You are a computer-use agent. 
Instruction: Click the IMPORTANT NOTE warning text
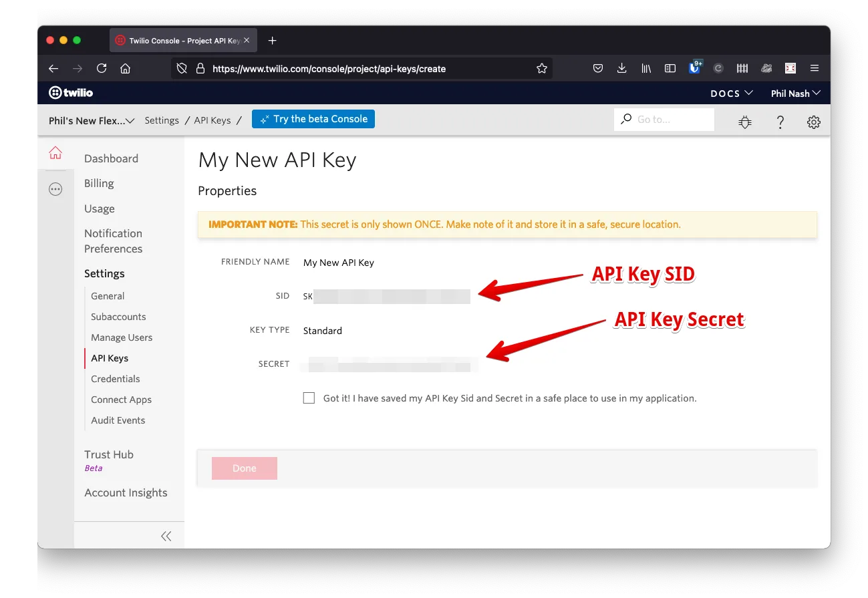[x=444, y=225]
